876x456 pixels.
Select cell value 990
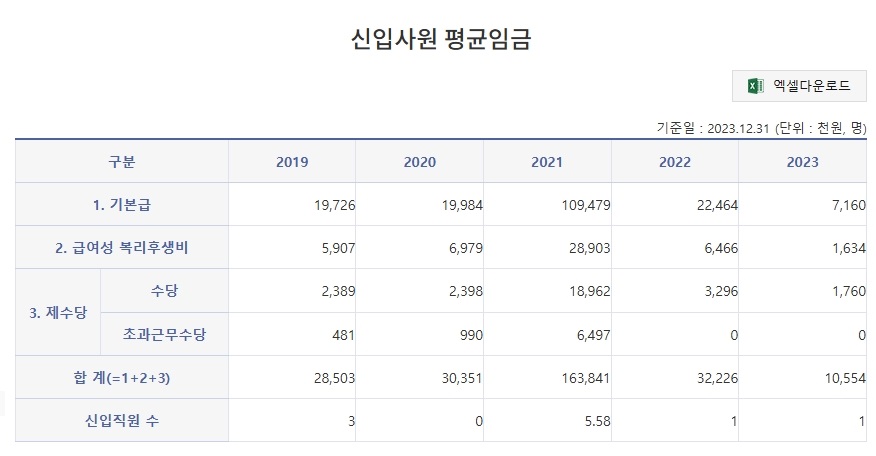(471, 335)
